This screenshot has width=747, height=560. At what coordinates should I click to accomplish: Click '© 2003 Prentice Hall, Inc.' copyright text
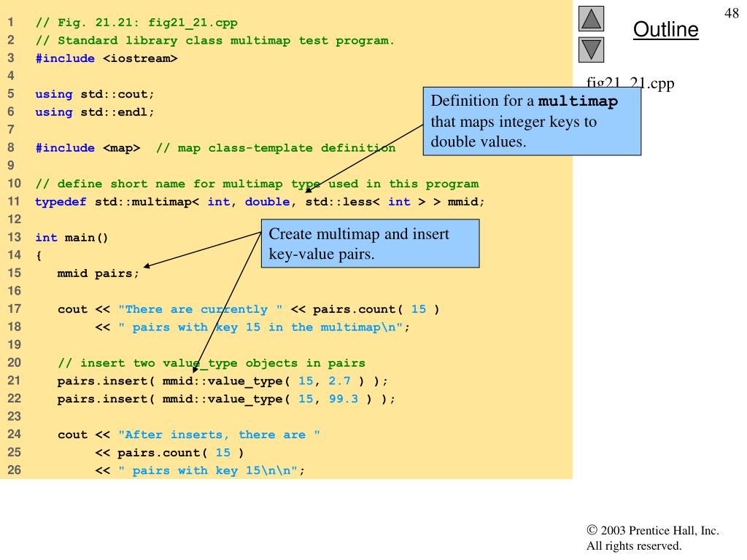pos(653,530)
